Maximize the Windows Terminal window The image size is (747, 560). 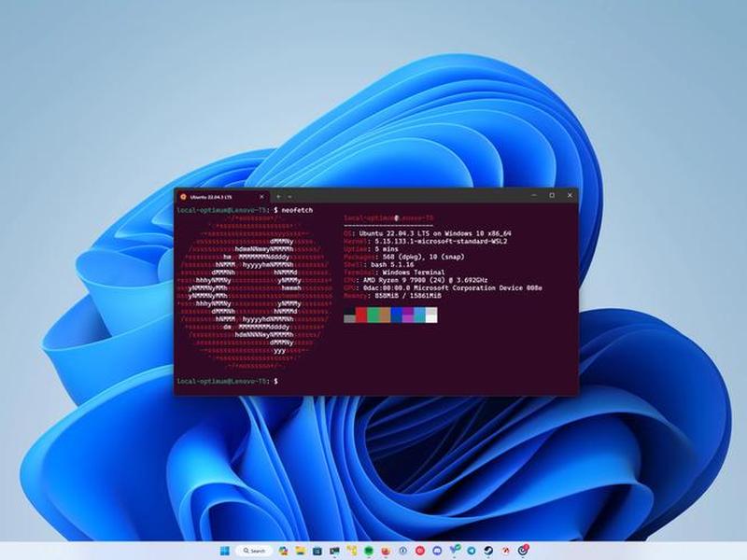[x=552, y=195]
